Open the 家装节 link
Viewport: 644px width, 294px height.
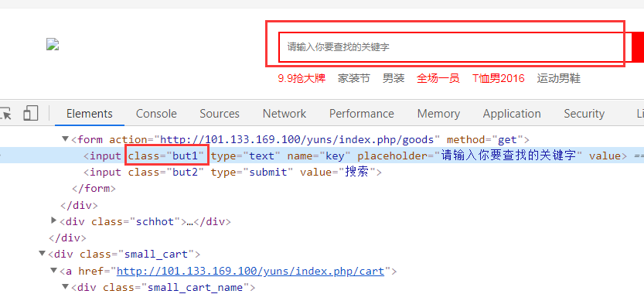(353, 78)
